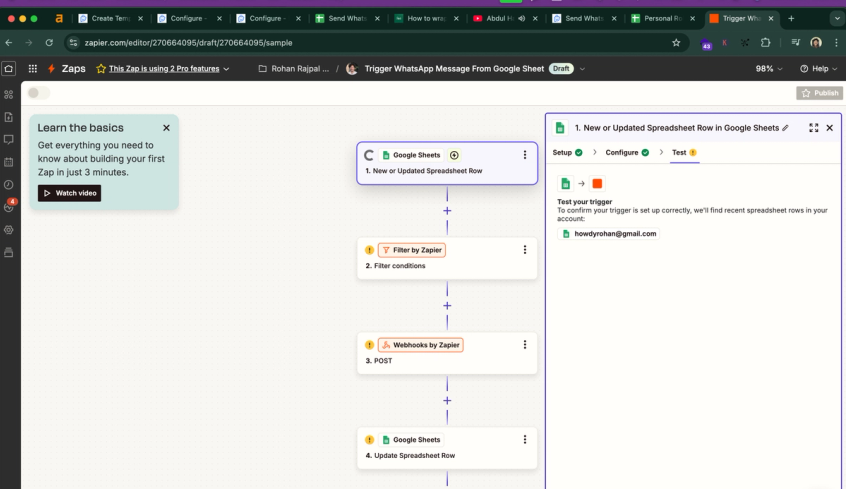Rename step using the pencil edit icon
The width and height of the screenshot is (846, 489).
point(786,128)
